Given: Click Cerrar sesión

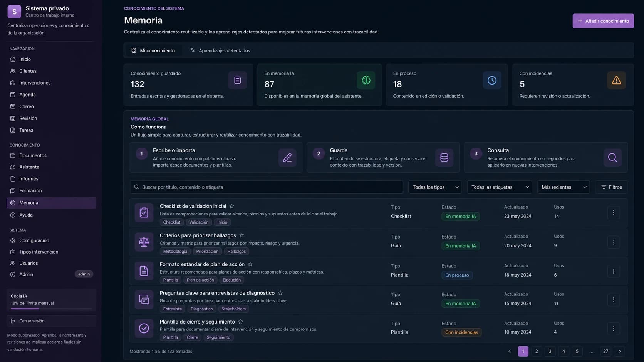Looking at the screenshot, I should (x=51, y=321).
